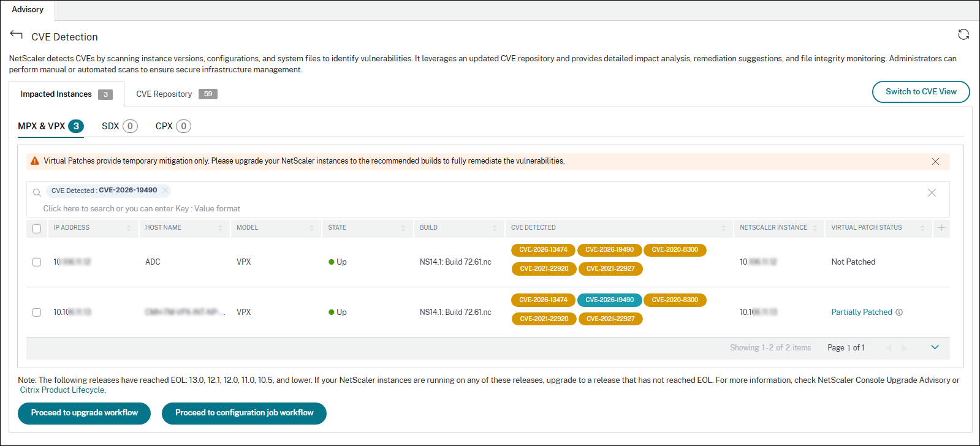Open the SDX tab

point(120,126)
